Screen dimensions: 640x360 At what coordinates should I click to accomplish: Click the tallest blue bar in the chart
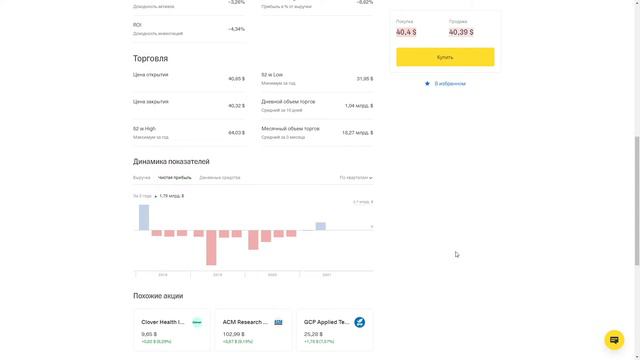pos(144,218)
